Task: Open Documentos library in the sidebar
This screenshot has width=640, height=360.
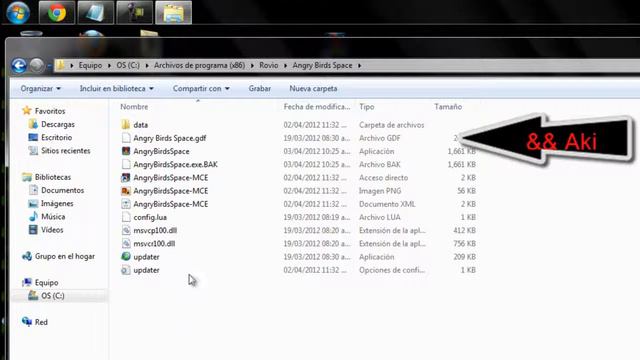Action: [x=62, y=190]
